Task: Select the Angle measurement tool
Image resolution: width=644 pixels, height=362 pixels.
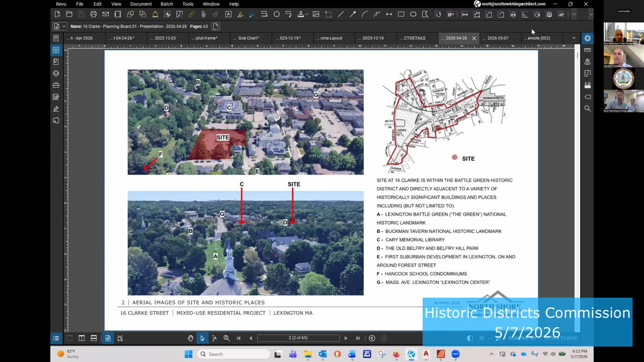Action: [525, 14]
